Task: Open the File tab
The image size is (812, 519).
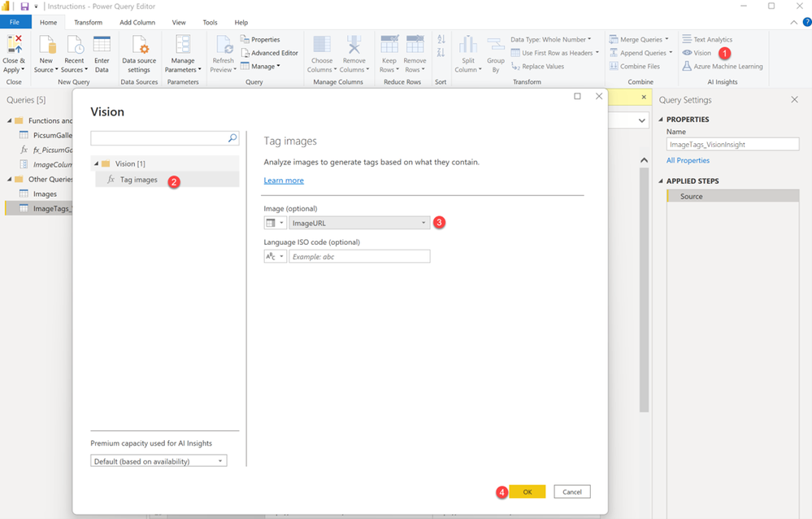Action: 15,22
